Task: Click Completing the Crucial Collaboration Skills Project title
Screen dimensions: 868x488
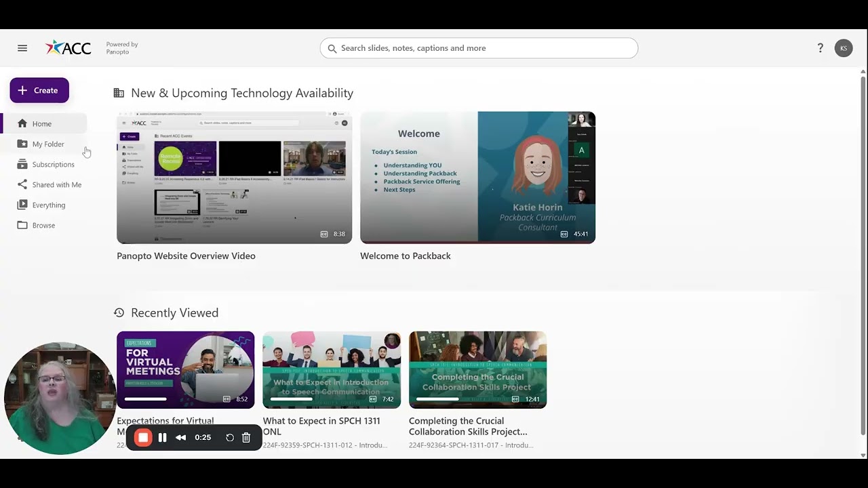Action: (x=468, y=426)
